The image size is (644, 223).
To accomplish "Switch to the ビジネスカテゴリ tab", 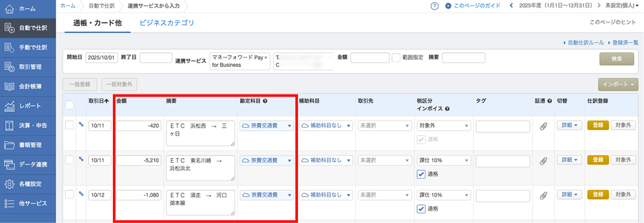I will (167, 23).
